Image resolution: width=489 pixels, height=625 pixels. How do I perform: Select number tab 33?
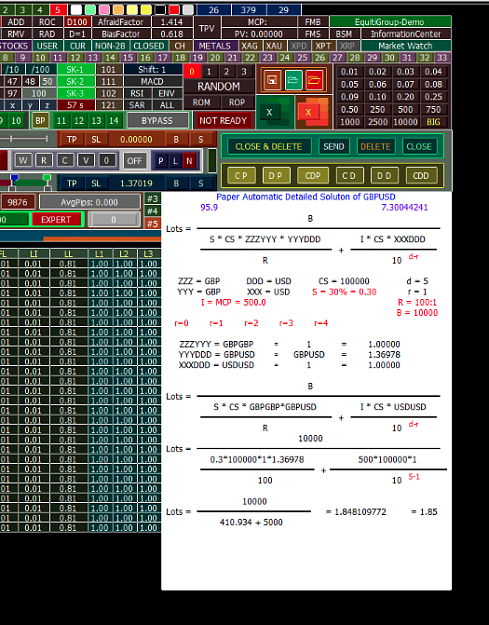click(x=442, y=57)
